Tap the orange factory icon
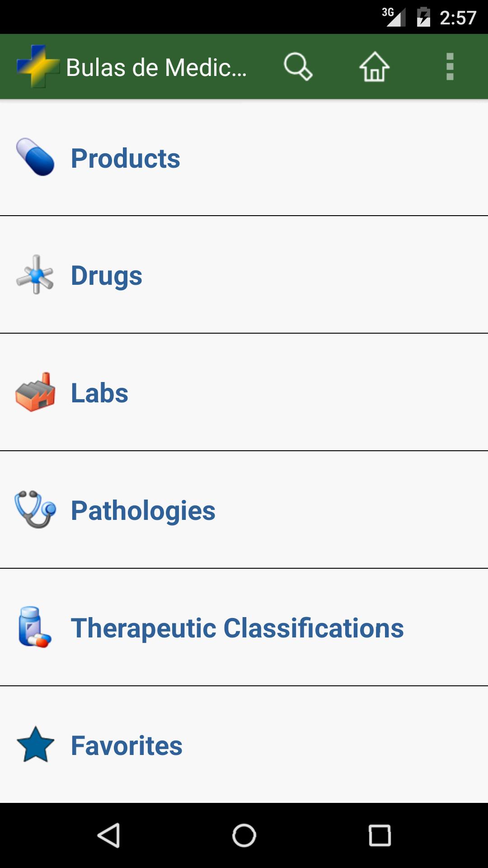 click(x=35, y=392)
